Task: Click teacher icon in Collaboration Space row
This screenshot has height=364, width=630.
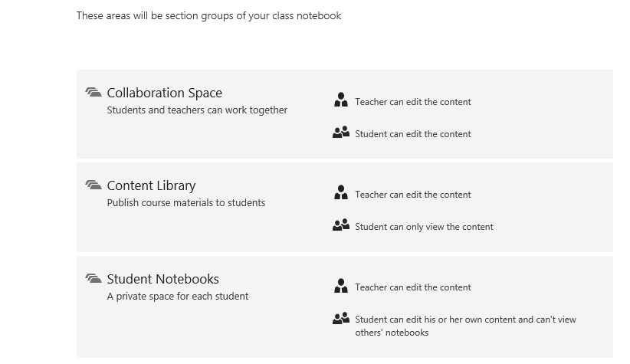Action: coord(341,100)
